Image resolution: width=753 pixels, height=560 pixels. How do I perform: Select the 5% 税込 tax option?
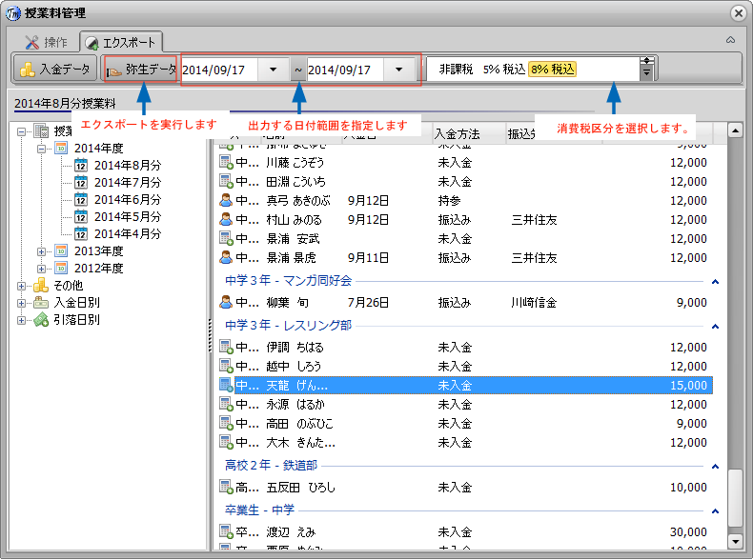coord(504,70)
